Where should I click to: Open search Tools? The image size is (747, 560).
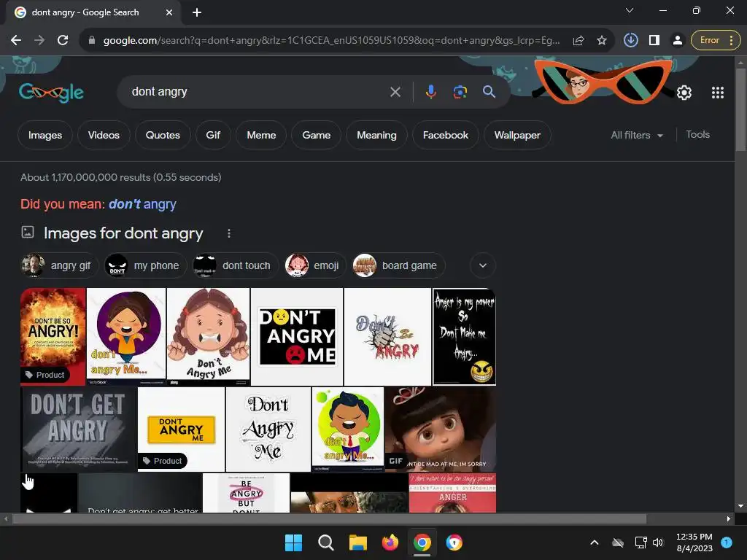[697, 135]
